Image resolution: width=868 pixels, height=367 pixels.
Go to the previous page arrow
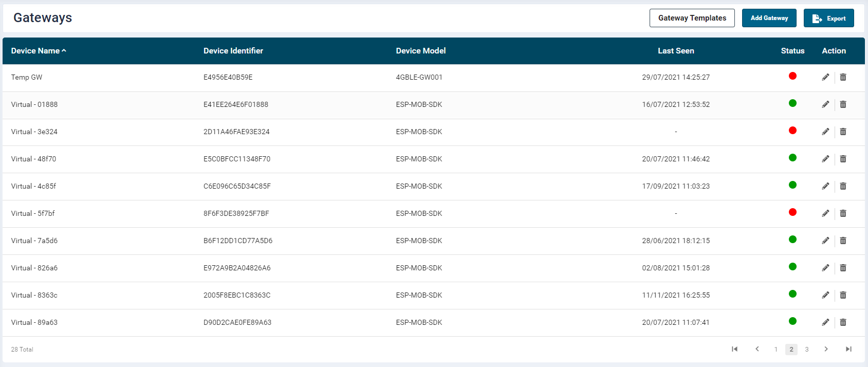757,350
